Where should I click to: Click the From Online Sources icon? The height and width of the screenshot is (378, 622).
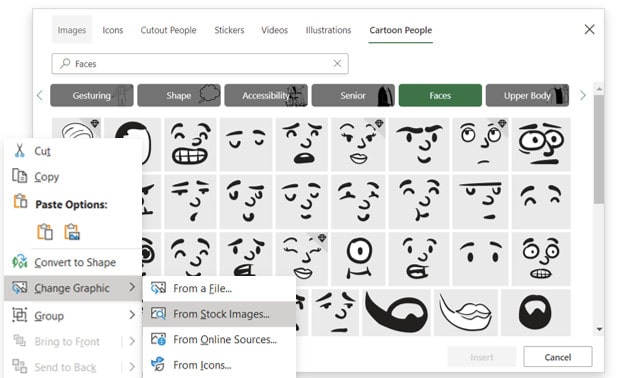coord(158,339)
